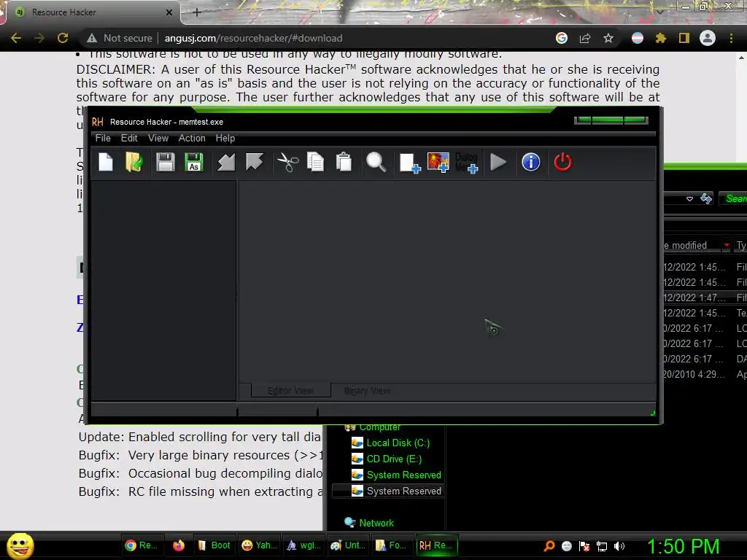Image resolution: width=747 pixels, height=560 pixels.
Task: Click the Share page icon in Chrome
Action: coord(585,38)
